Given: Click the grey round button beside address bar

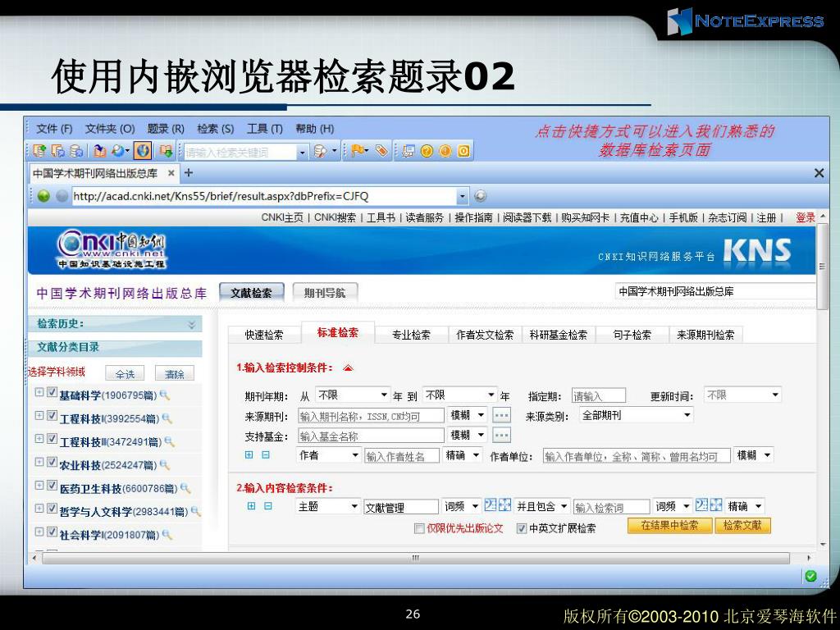Looking at the screenshot, I should (62, 196).
